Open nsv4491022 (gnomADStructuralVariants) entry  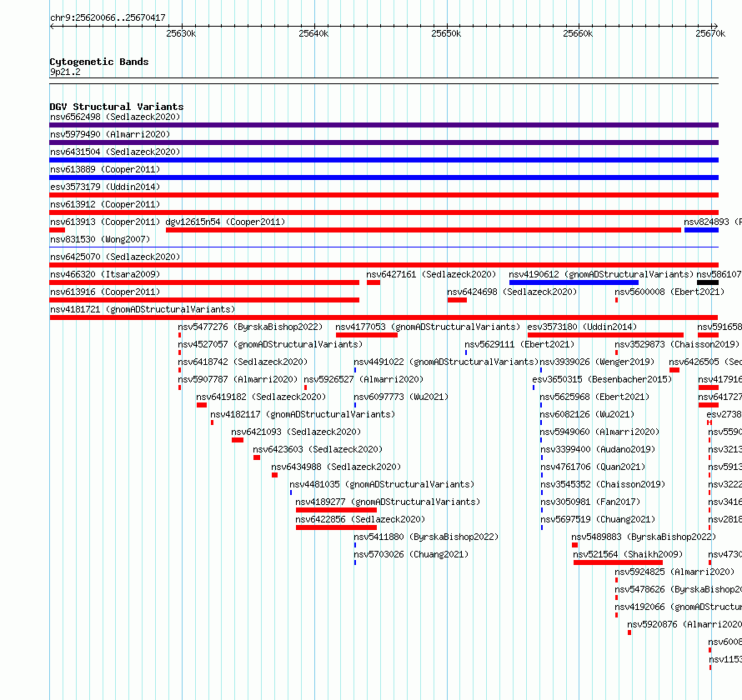[446, 362]
